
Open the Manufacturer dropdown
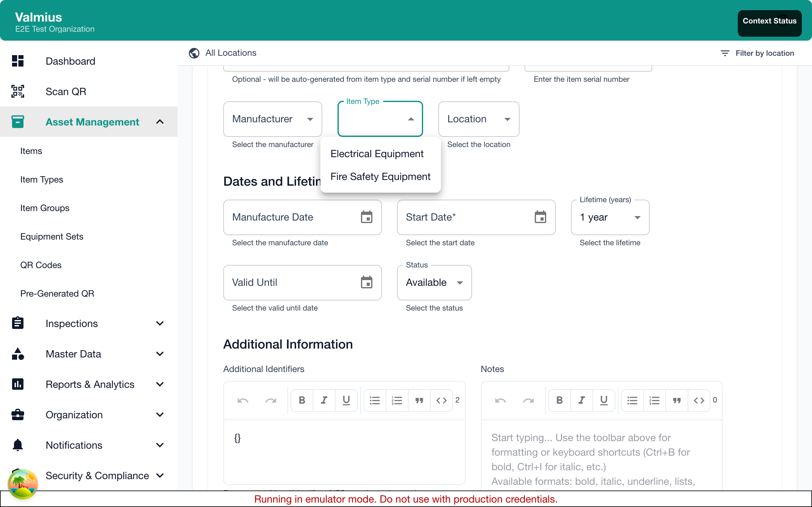click(x=272, y=119)
